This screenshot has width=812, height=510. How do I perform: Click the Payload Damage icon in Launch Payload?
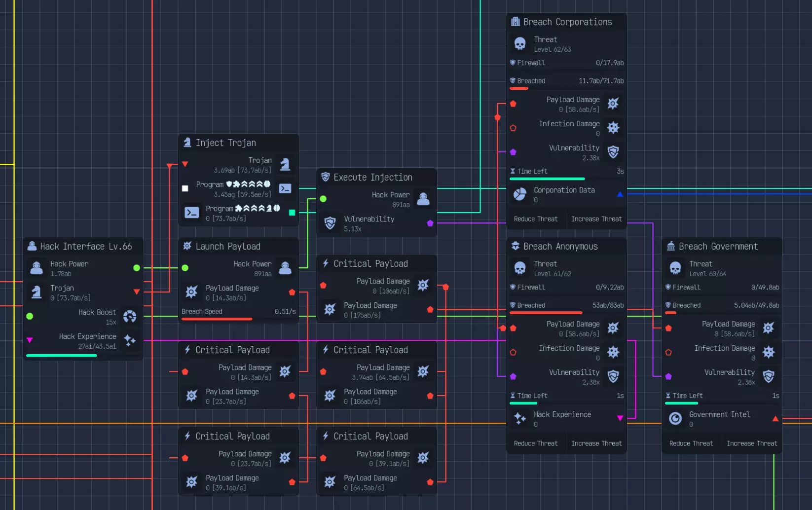pos(192,292)
